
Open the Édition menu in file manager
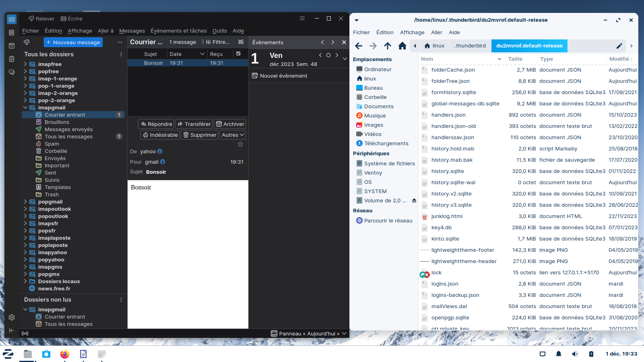point(385,33)
